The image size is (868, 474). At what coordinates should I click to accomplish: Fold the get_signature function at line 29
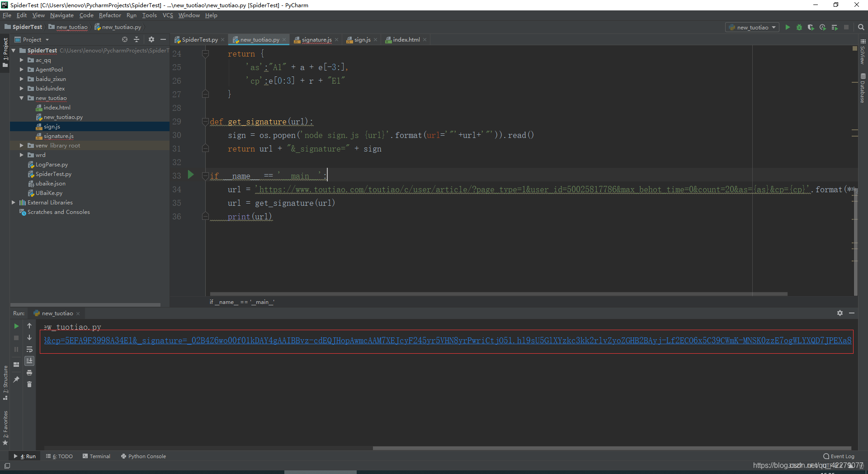pos(205,122)
